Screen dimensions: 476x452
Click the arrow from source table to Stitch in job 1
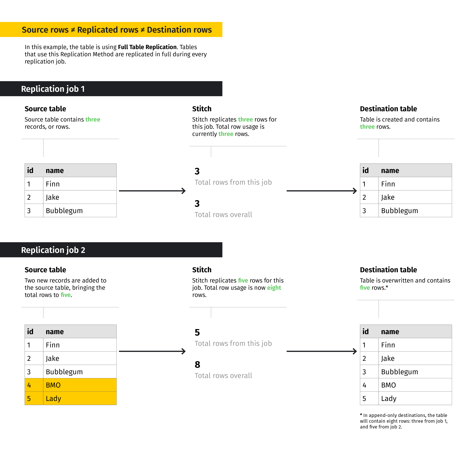coord(152,191)
